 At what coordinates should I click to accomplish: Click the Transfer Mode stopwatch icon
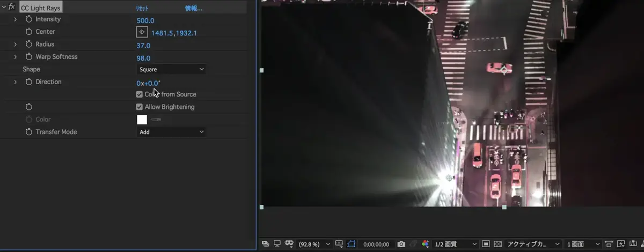[x=29, y=132]
